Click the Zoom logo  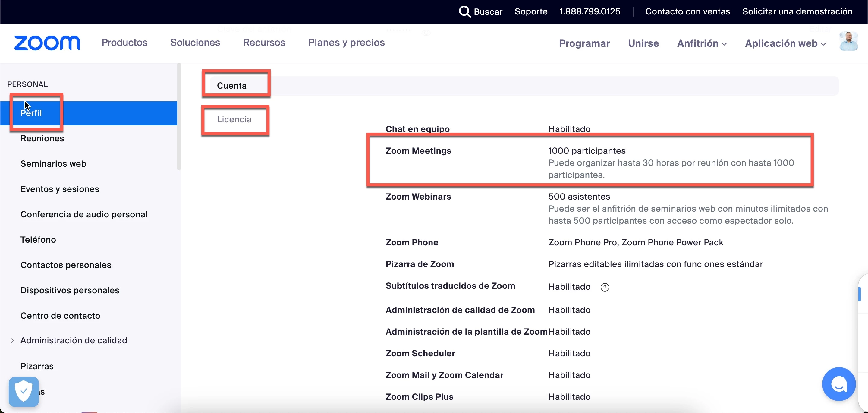(47, 43)
